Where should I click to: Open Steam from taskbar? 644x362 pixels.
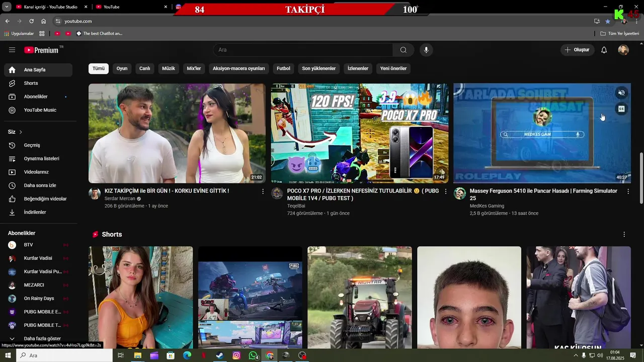point(220,355)
